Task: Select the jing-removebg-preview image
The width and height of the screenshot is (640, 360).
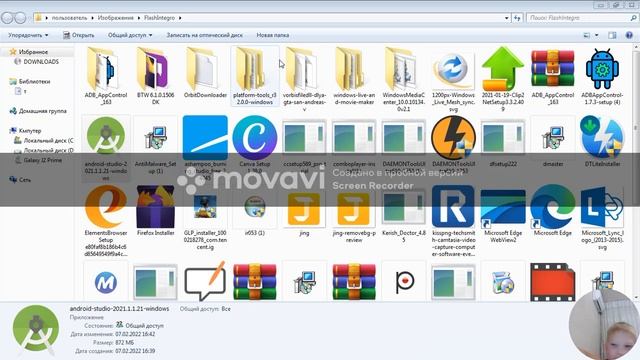Action: (354, 218)
